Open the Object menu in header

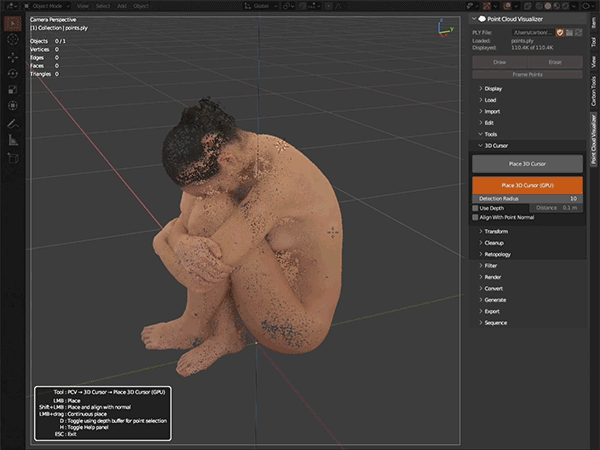click(141, 6)
